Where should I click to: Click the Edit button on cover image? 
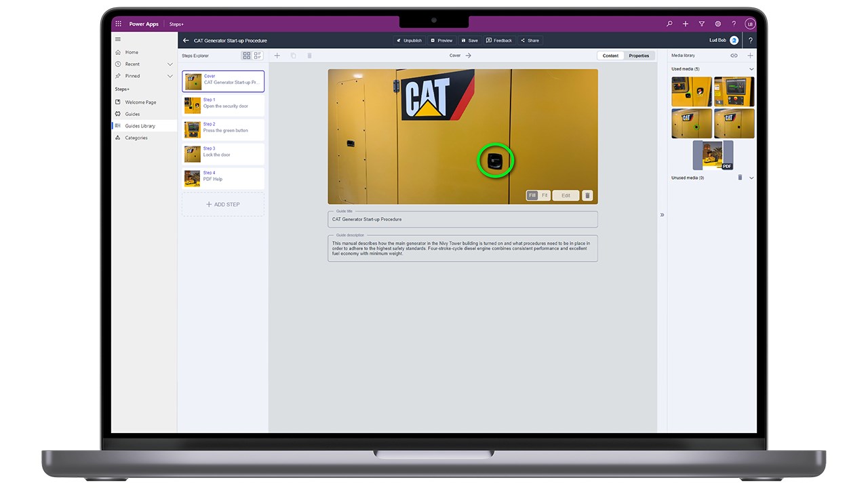(x=566, y=195)
